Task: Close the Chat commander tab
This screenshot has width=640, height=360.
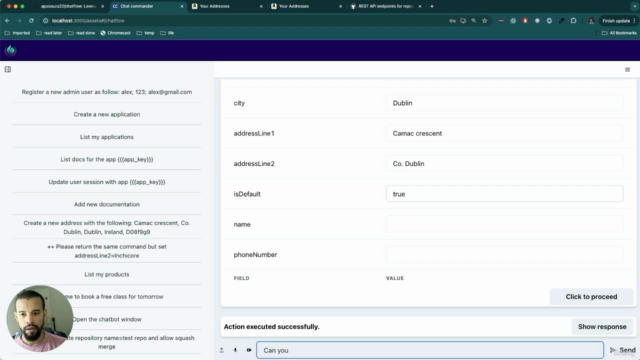Action: (x=182, y=6)
